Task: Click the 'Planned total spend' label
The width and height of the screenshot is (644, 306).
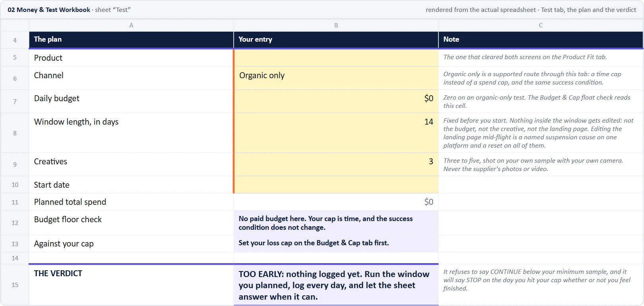Action: [x=70, y=202]
